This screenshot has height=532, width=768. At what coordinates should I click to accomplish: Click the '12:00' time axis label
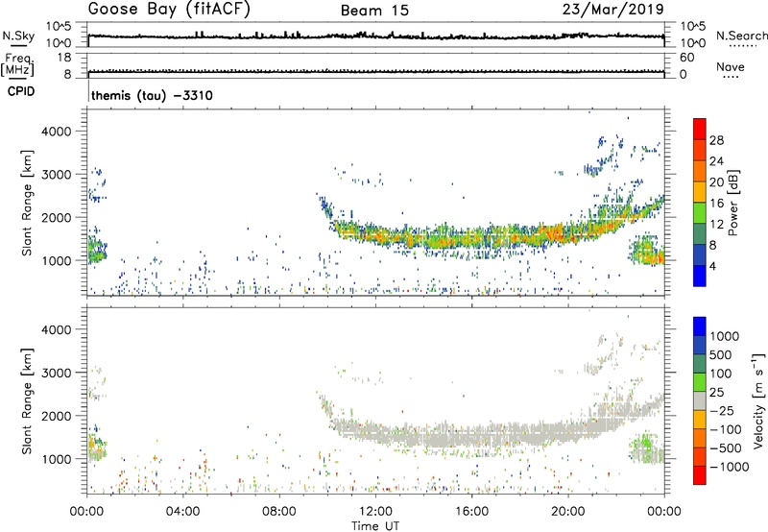pyautogui.click(x=375, y=512)
